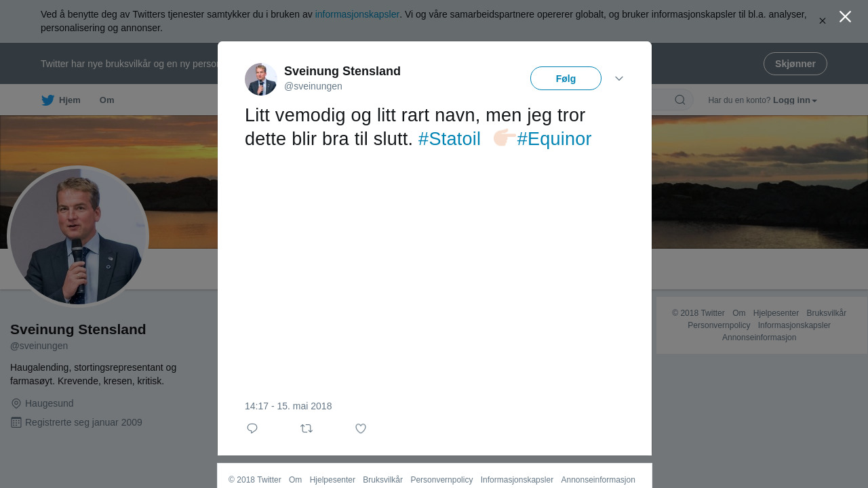Follow Sveinung Stensland with the Følg button

tap(566, 79)
